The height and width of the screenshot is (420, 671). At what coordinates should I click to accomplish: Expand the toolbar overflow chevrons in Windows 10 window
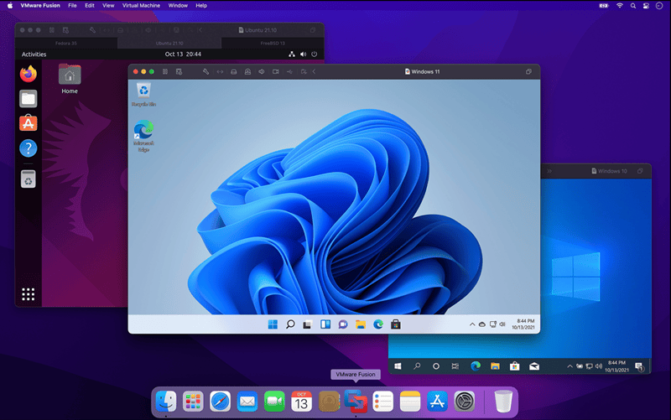click(549, 171)
